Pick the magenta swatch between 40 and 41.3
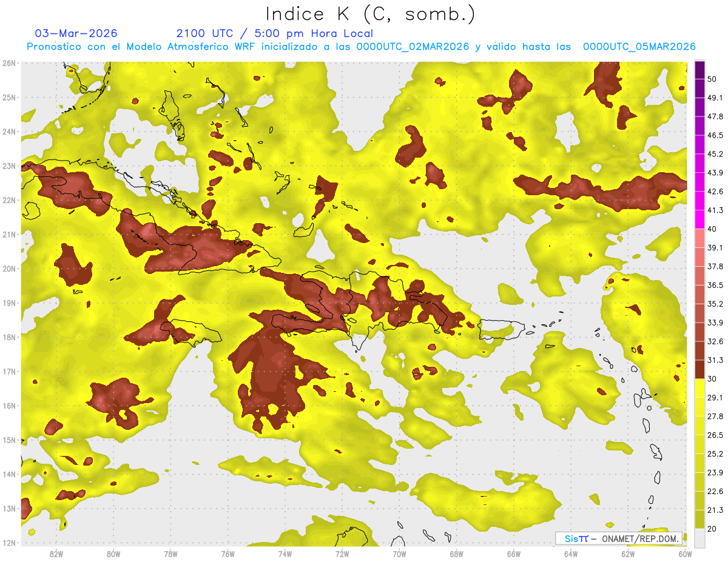Image resolution: width=728 pixels, height=562 pixels. (x=699, y=219)
